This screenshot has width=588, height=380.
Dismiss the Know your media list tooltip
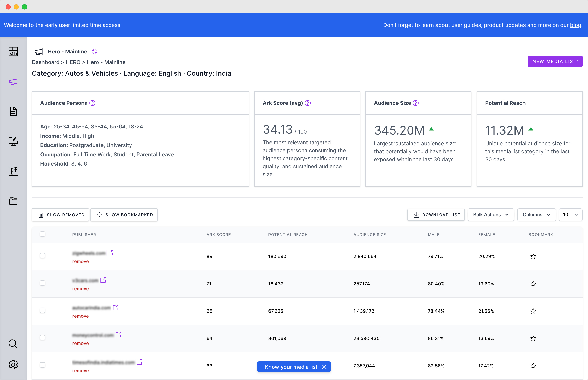(324, 367)
